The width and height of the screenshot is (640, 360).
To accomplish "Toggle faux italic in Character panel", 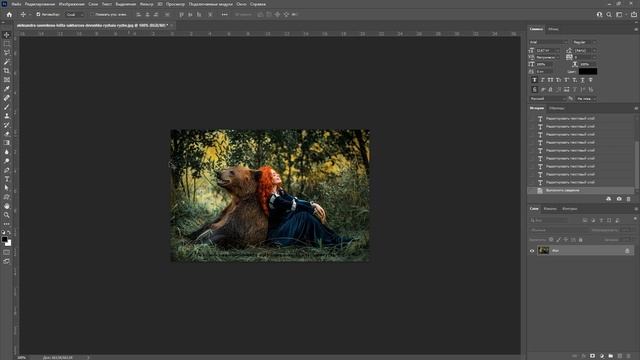I will pos(542,80).
